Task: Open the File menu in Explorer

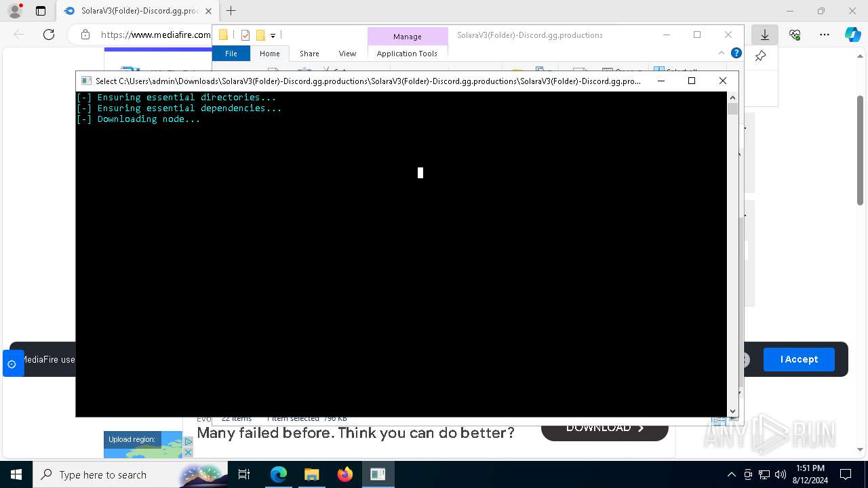Action: point(231,54)
